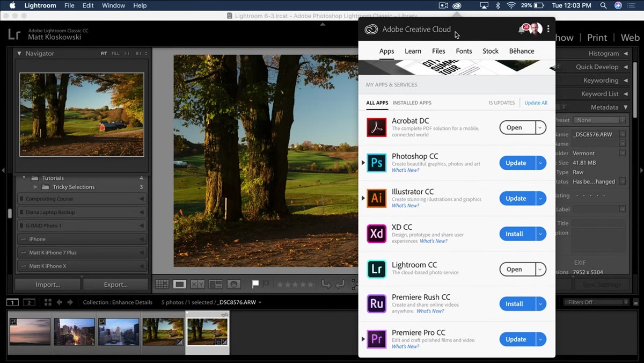Set Navigator zoom to FIT

tap(104, 54)
